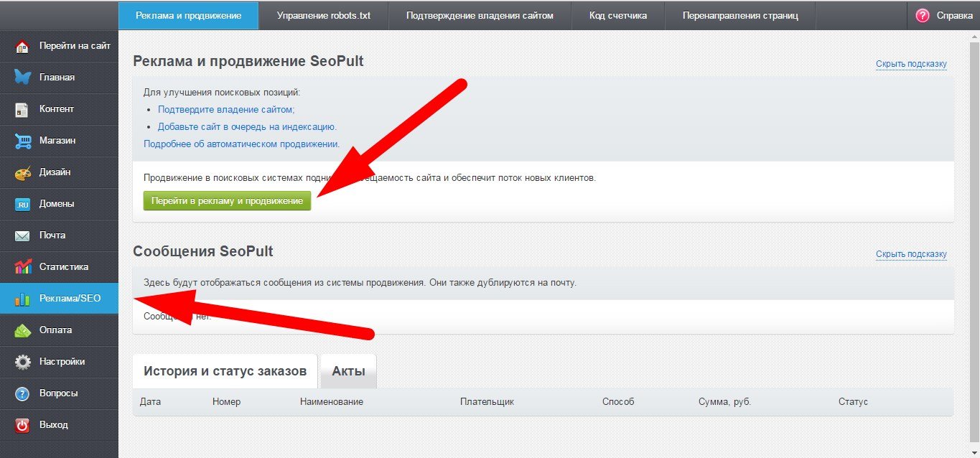Viewport: 980px width, 458px height.
Task: Open Перейти на сайт in sidebar
Action: click(x=75, y=46)
